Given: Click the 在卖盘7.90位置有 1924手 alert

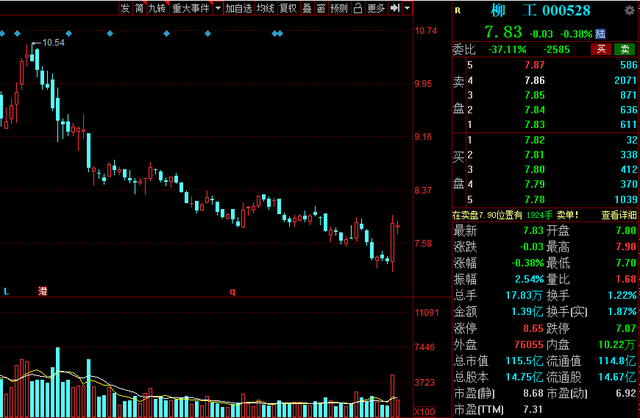Looking at the screenshot, I should click(x=516, y=215).
